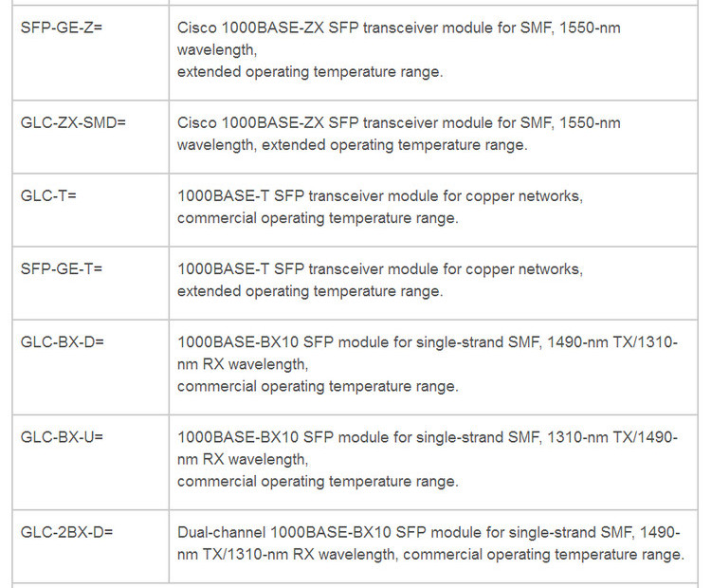The width and height of the screenshot is (711, 588).
Task: Click the GLC-2BX-D= description second line
Action: tap(429, 554)
